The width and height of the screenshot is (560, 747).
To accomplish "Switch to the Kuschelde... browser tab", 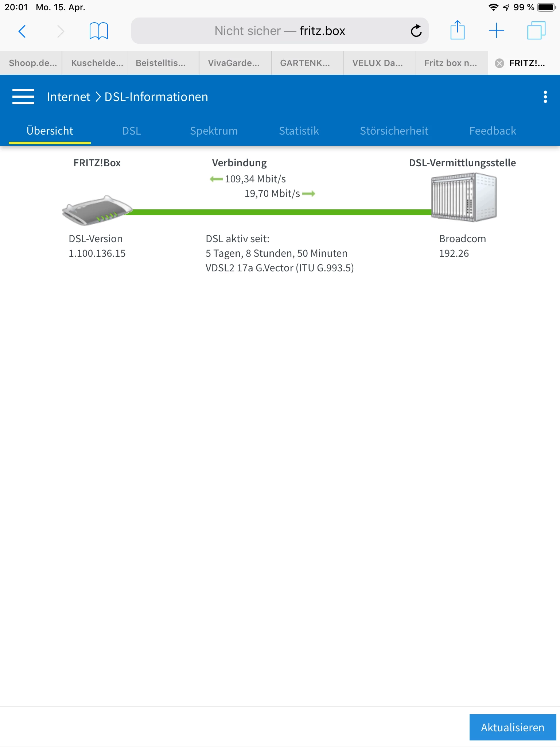I will [x=95, y=63].
